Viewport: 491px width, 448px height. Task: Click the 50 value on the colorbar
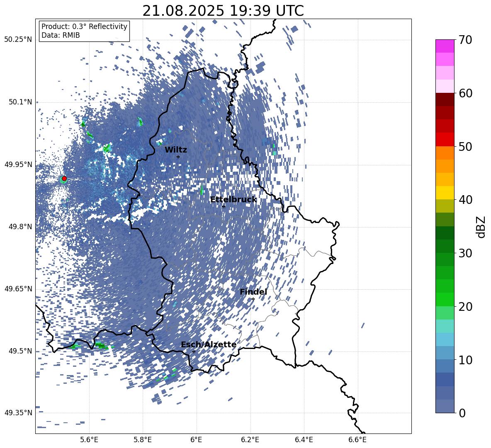coord(465,146)
